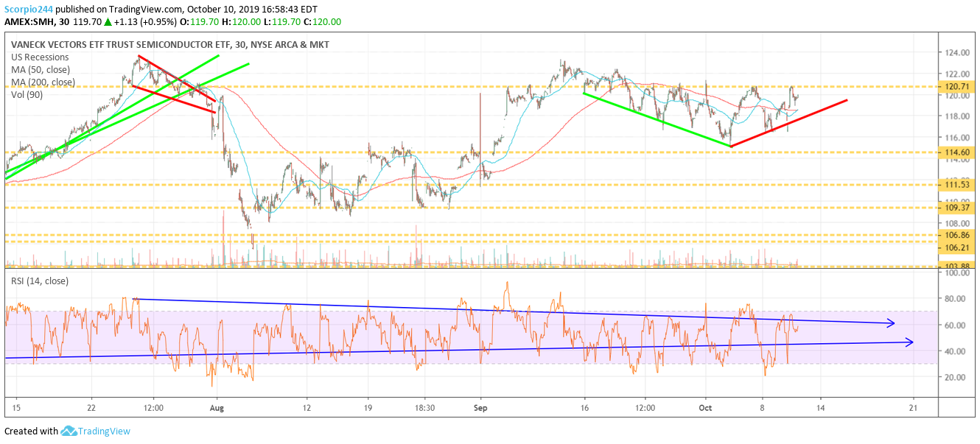The width and height of the screenshot is (980, 444).
Task: Select the 109.37 price axis label
Action: [x=956, y=208]
